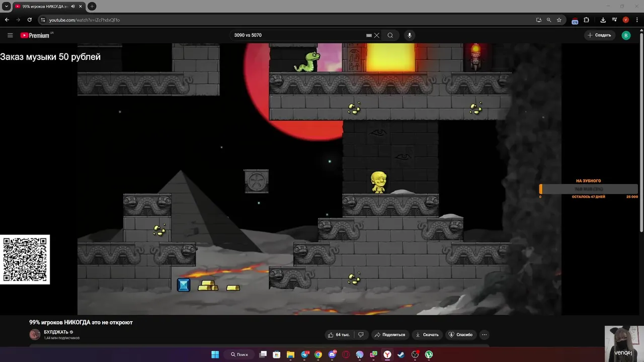Open Steam from the taskbar
644x362 pixels.
click(401, 354)
